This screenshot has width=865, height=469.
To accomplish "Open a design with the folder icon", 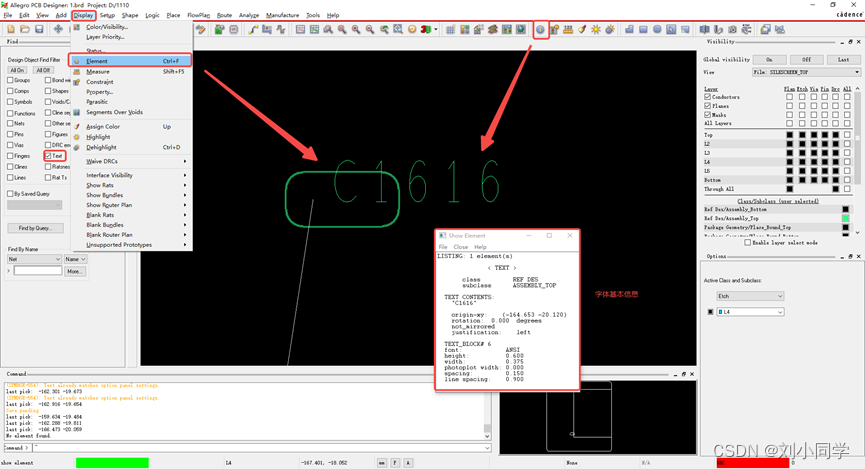I will (x=25, y=30).
